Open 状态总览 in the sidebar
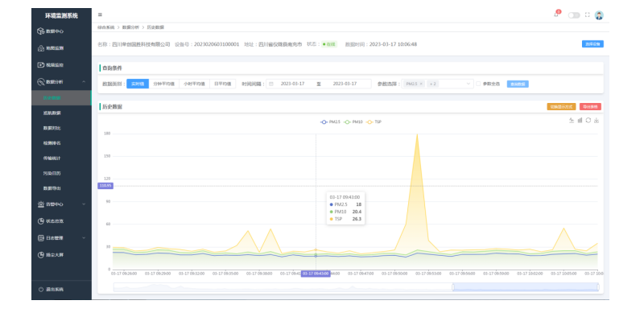 (61, 221)
